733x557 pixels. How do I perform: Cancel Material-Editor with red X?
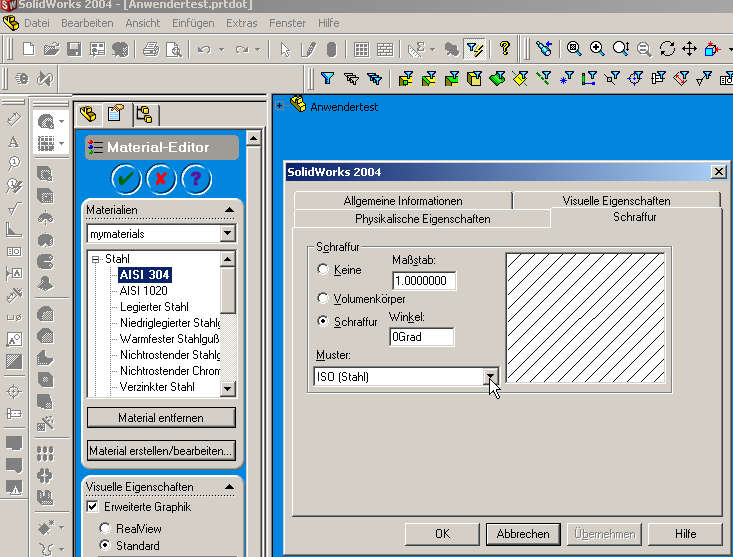[161, 179]
